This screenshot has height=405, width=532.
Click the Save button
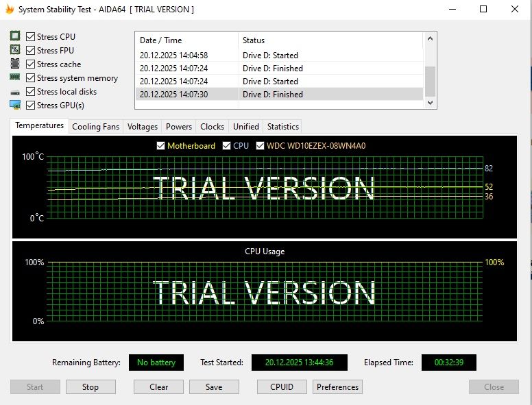214,387
